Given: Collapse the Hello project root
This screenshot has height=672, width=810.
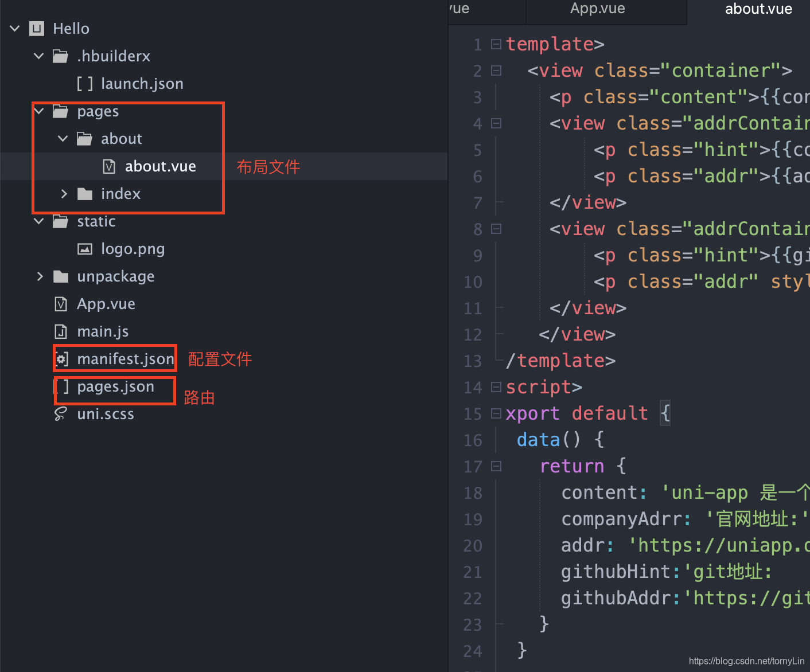Looking at the screenshot, I should click(x=15, y=28).
